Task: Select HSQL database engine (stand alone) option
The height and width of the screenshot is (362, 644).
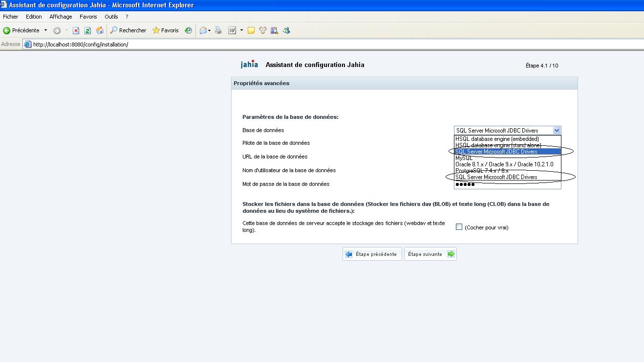Action: 507,145
